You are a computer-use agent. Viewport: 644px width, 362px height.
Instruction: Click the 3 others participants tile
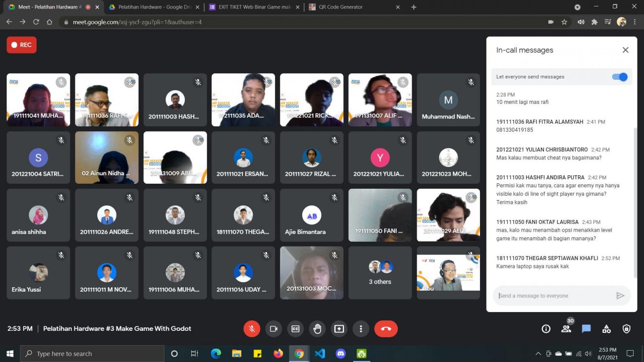click(x=380, y=273)
